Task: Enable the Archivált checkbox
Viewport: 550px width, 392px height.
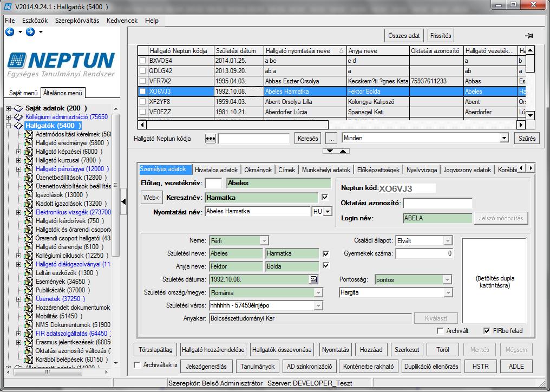Action: pos(440,331)
